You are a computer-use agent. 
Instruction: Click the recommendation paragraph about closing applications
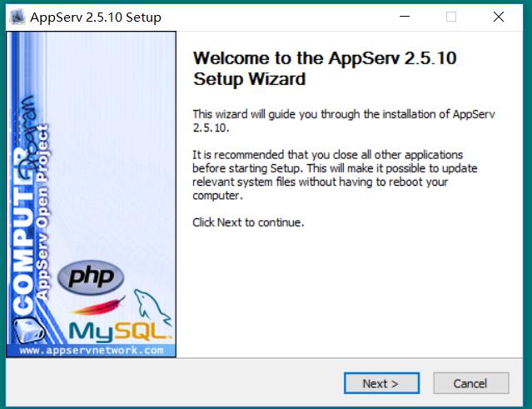pyautogui.click(x=335, y=175)
